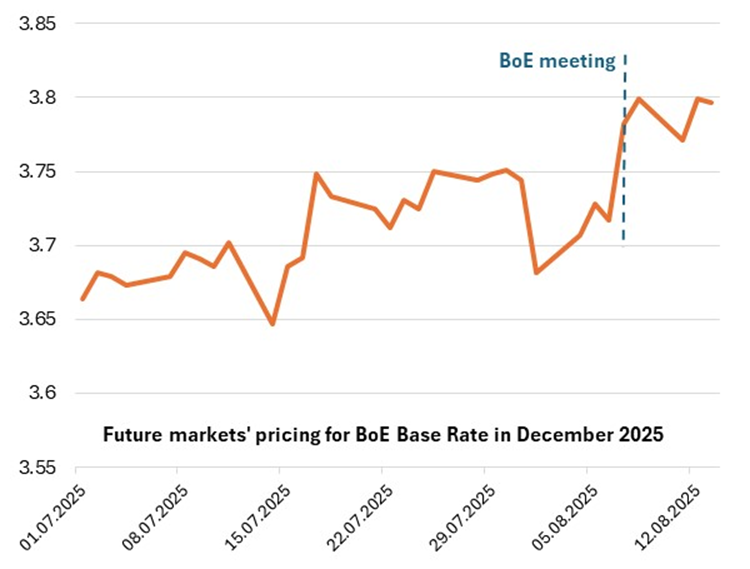Select the orange line peak after BoE meeting

tap(639, 99)
